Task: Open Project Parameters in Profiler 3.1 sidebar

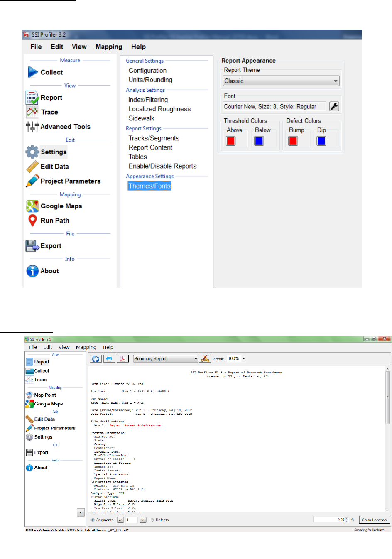Action: [51, 428]
